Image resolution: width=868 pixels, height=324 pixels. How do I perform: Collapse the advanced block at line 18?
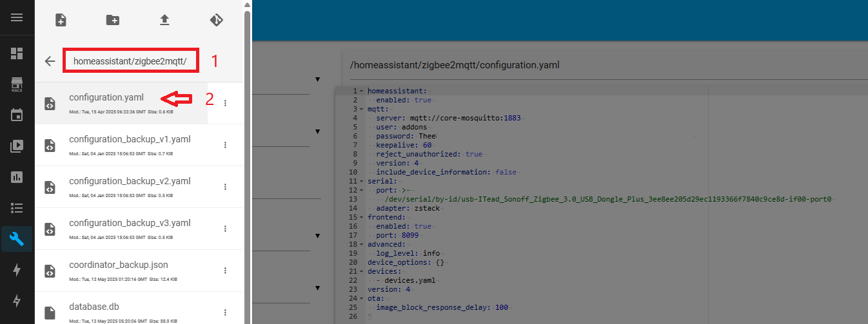coord(361,245)
